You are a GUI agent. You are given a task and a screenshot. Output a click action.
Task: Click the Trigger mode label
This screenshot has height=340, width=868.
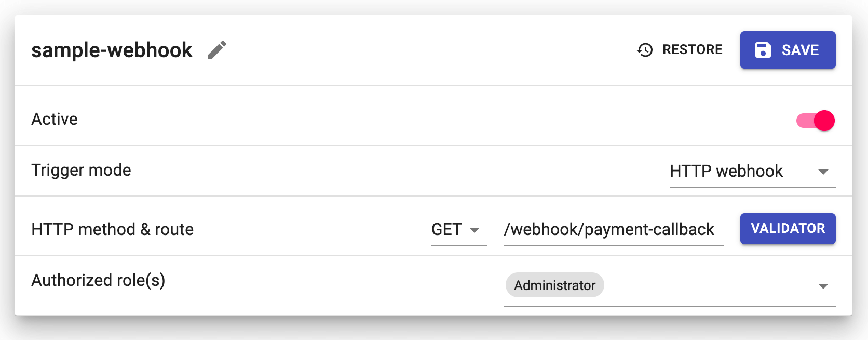click(x=81, y=170)
